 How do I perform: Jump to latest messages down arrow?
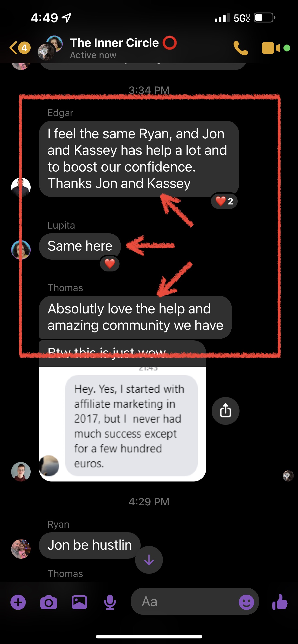pyautogui.click(x=149, y=560)
